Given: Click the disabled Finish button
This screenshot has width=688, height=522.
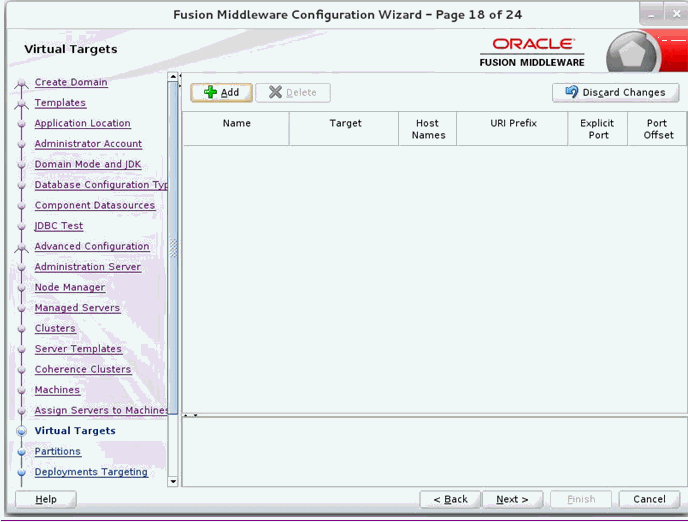Looking at the screenshot, I should pyautogui.click(x=581, y=499).
